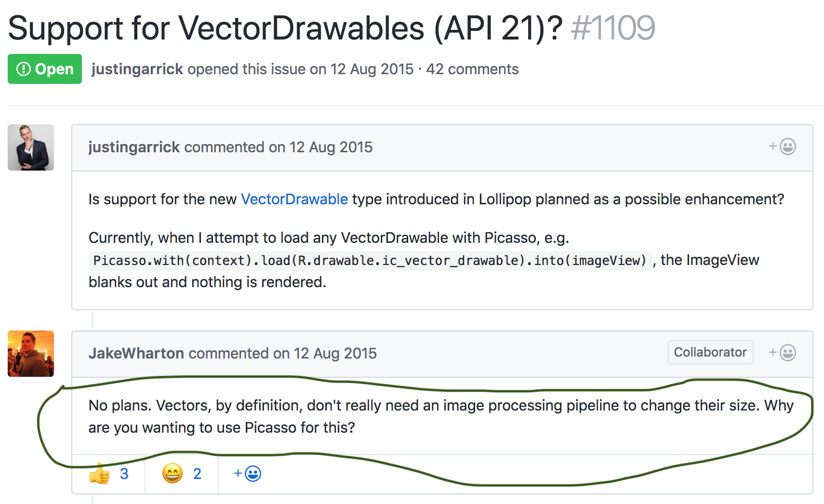Viewport: 824px width, 504px height.
Task: Follow the VectorDrawable hyperlink
Action: point(294,199)
